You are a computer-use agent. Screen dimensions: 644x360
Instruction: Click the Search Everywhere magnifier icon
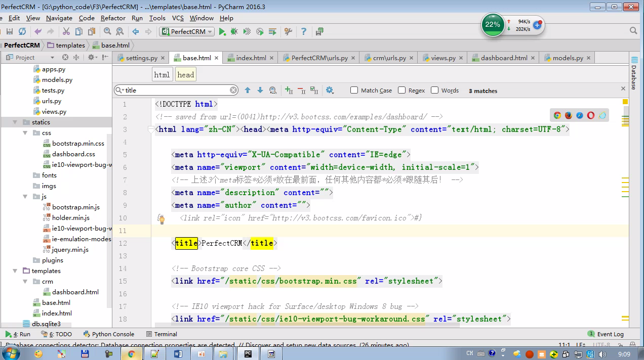pos(633,31)
